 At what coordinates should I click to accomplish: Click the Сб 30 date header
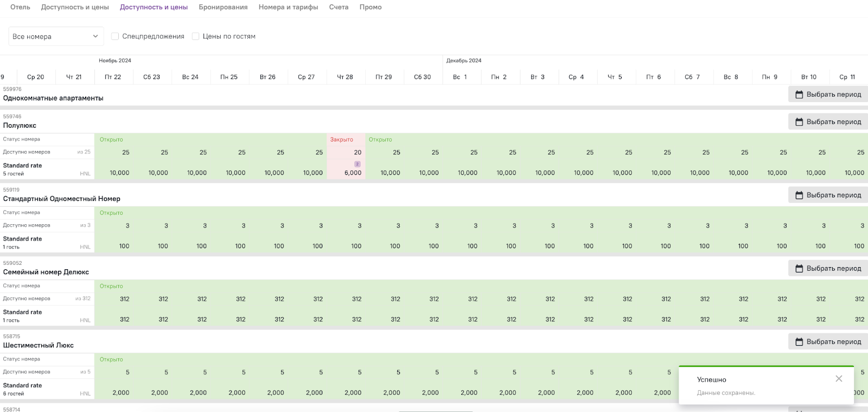[423, 77]
